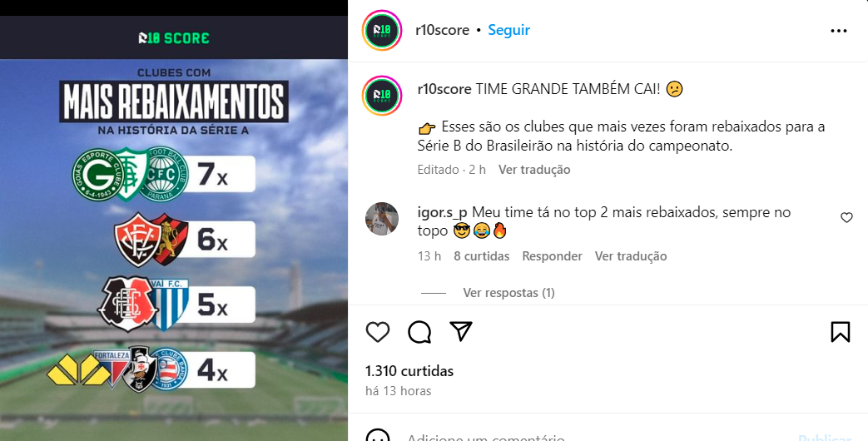View the 8 curtidas on the comment
This screenshot has width=868, height=441.
(482, 256)
